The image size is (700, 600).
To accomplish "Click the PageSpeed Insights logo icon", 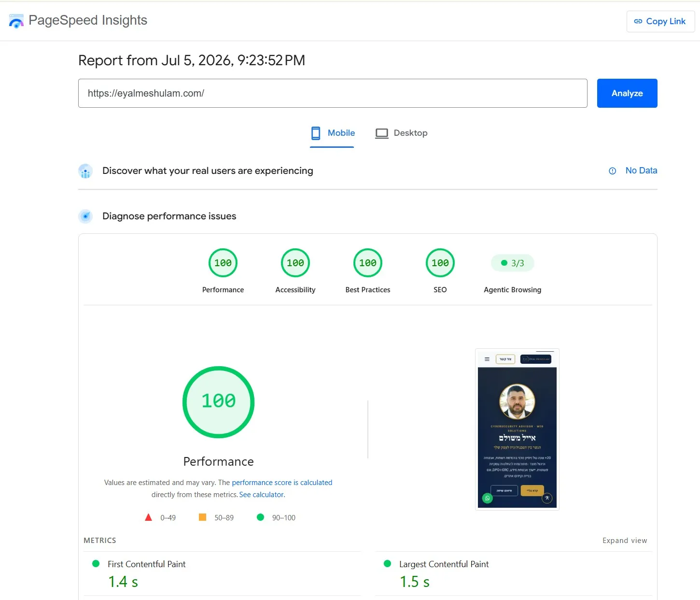I will coord(16,21).
